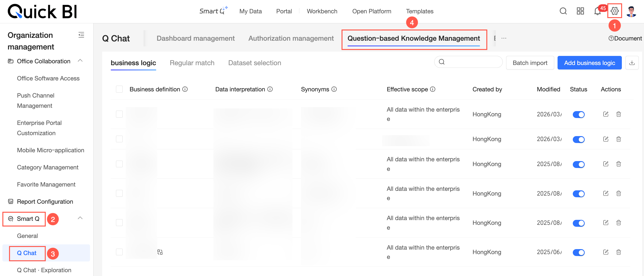Screen dimensions: 644x276
Task: Open Office Software Access in sidebar
Action: [48, 79]
